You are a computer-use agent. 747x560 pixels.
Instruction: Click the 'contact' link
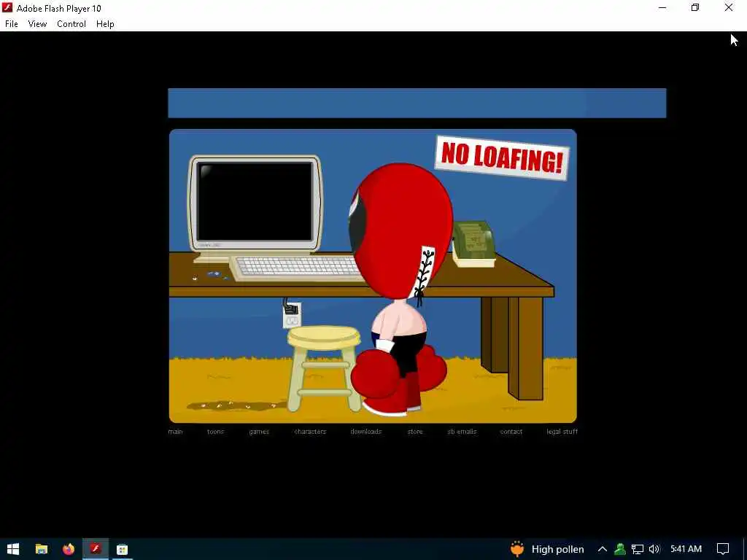tap(511, 432)
